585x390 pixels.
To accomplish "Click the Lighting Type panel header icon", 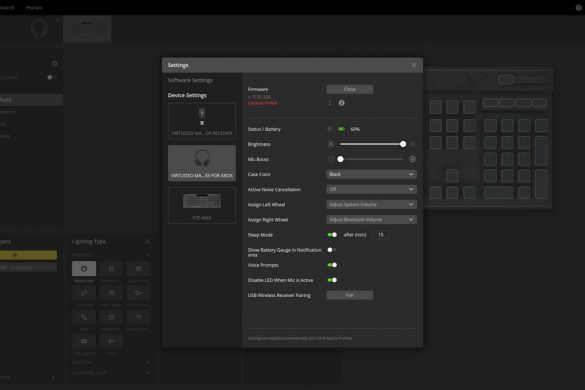I will click(147, 242).
